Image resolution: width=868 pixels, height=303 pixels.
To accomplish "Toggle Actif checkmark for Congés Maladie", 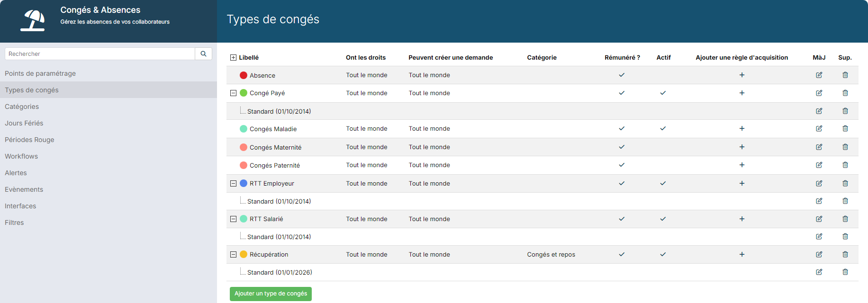I will click(x=663, y=128).
